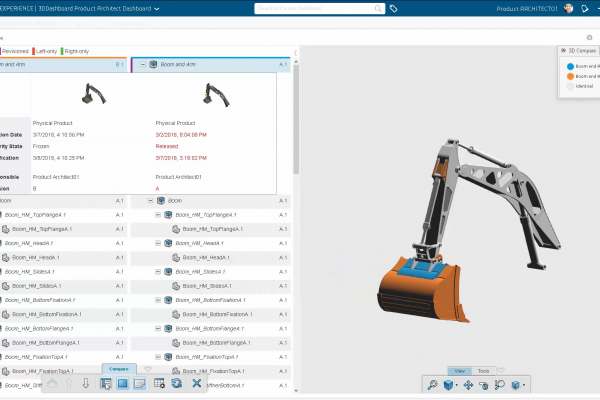The height and width of the screenshot is (400, 600).
Task: Select the zoom magnifier tool
Action: point(499,385)
